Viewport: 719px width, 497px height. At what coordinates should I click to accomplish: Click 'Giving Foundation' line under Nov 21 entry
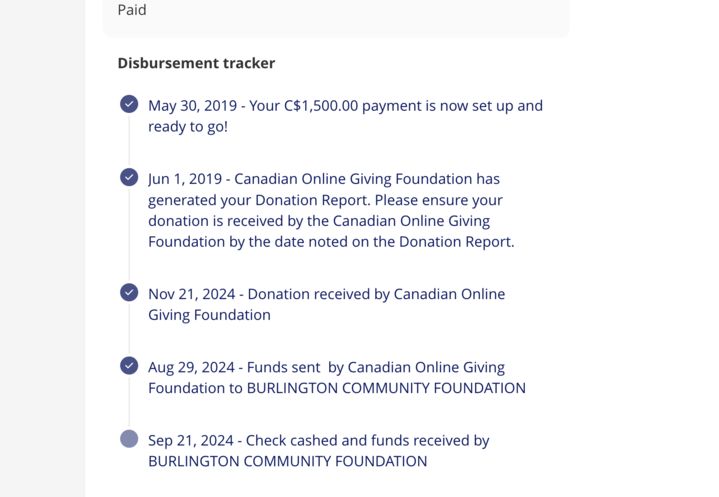[x=209, y=315]
